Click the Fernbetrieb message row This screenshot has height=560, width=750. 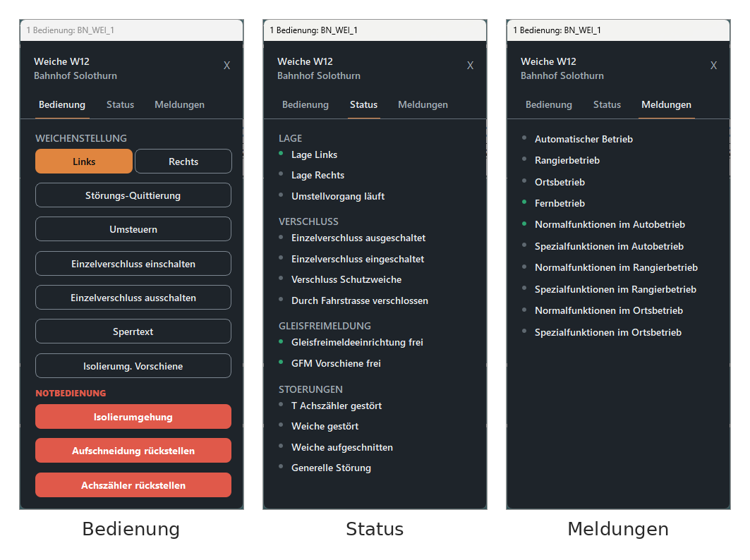tap(554, 203)
